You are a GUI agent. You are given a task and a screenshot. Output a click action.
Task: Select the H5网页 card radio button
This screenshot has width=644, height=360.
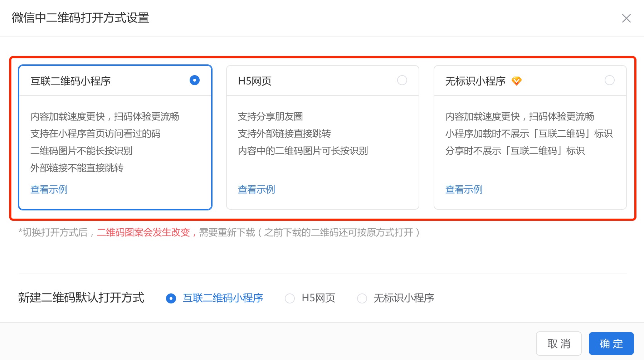(x=402, y=80)
